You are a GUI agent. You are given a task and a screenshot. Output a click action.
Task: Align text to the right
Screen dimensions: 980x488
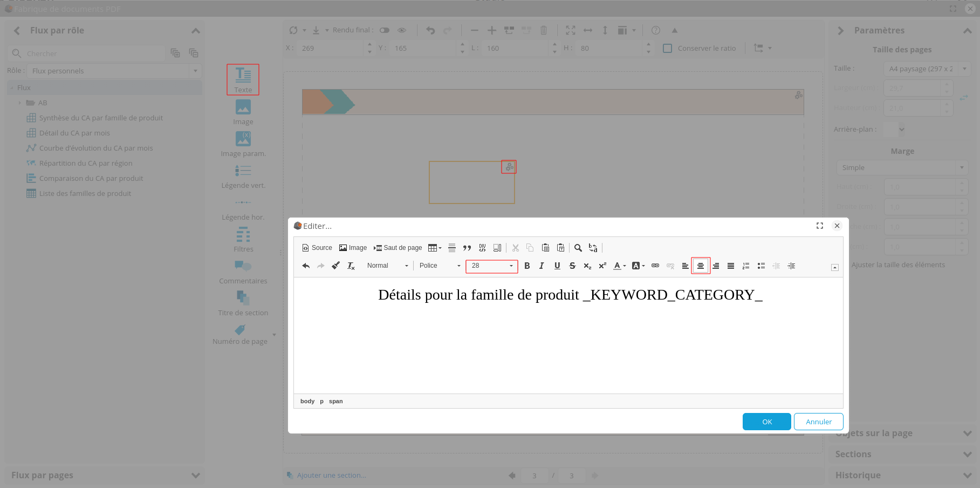pyautogui.click(x=716, y=266)
